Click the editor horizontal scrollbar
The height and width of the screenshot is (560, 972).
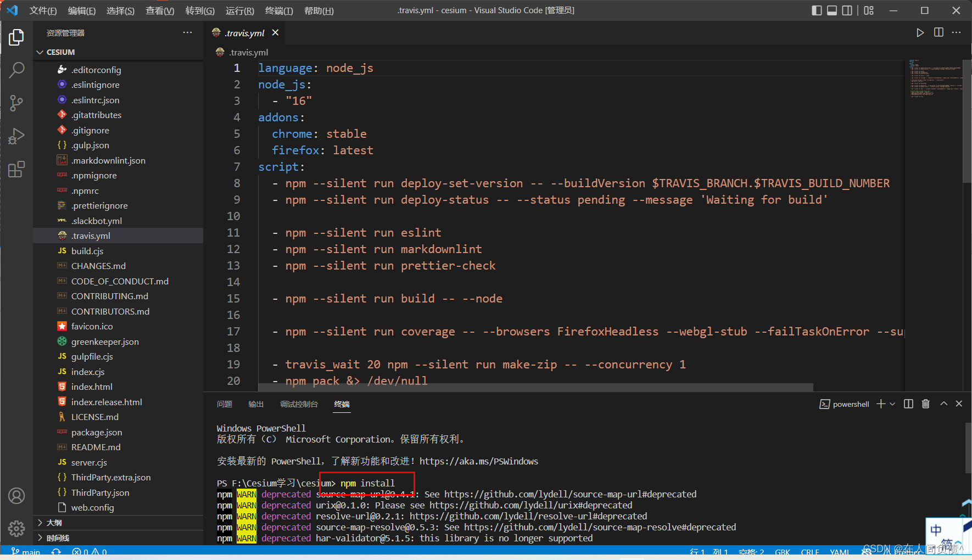[x=535, y=387]
